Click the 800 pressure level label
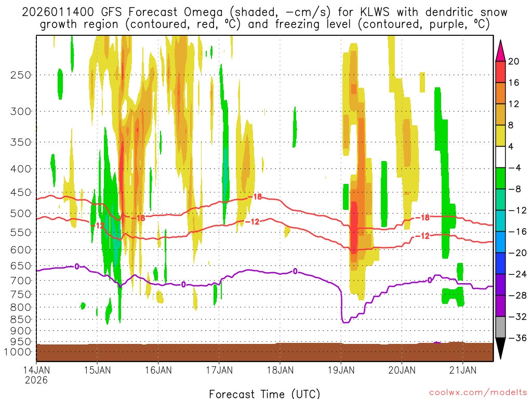Screen dimensions: 532x399 (x=21, y=308)
